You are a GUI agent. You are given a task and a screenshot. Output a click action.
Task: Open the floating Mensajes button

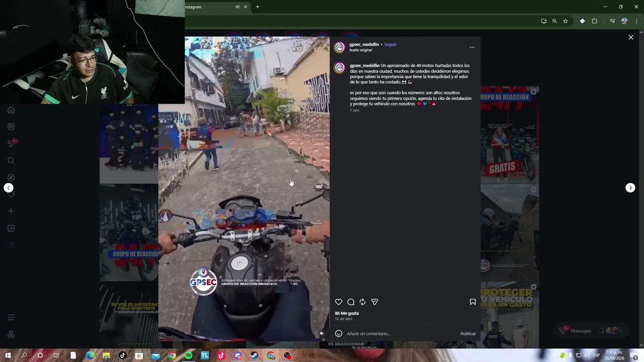tap(591, 331)
